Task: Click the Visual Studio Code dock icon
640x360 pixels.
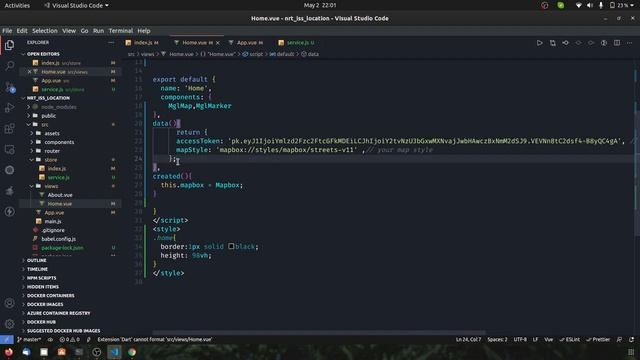Action: coord(114,352)
